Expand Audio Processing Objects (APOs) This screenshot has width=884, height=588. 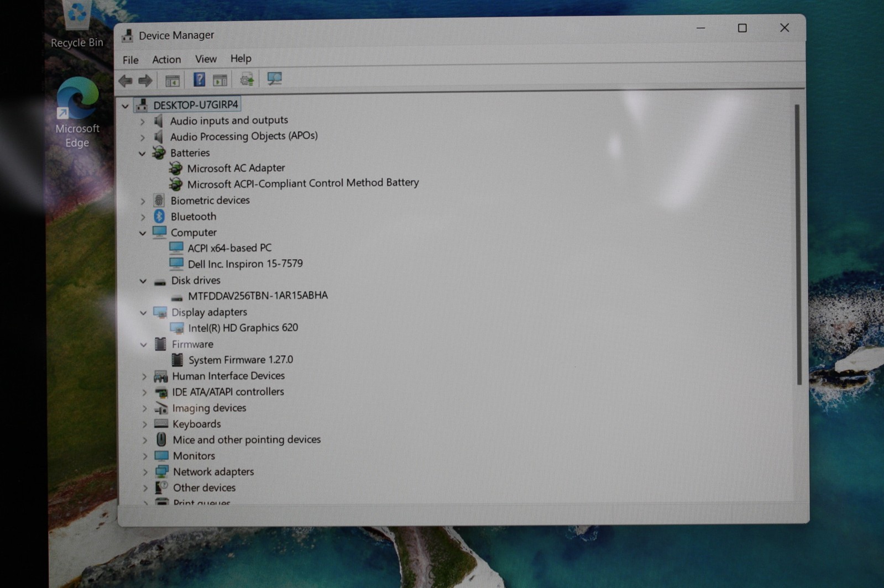point(142,137)
